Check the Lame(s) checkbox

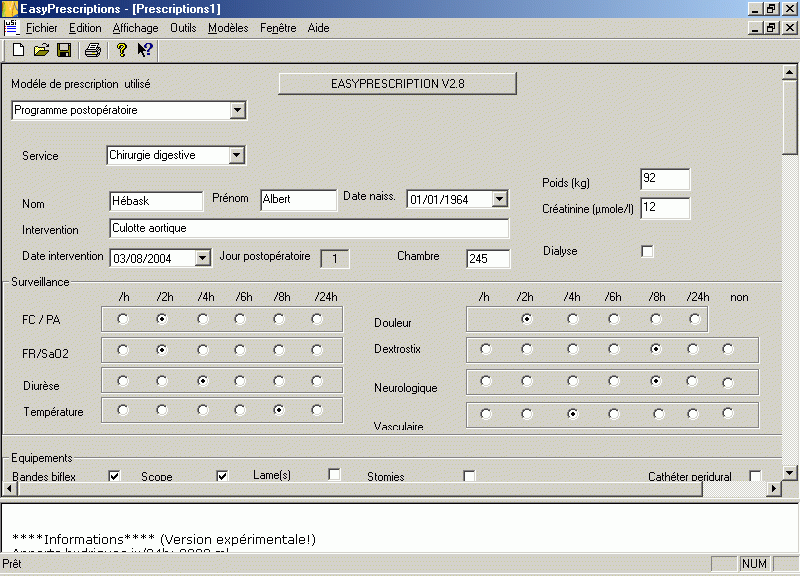click(334, 474)
